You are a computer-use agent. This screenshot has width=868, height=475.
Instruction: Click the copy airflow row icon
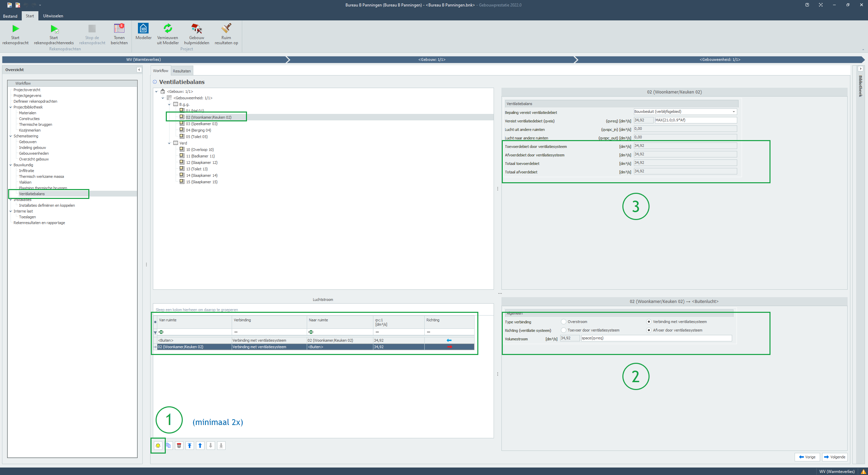coord(169,445)
